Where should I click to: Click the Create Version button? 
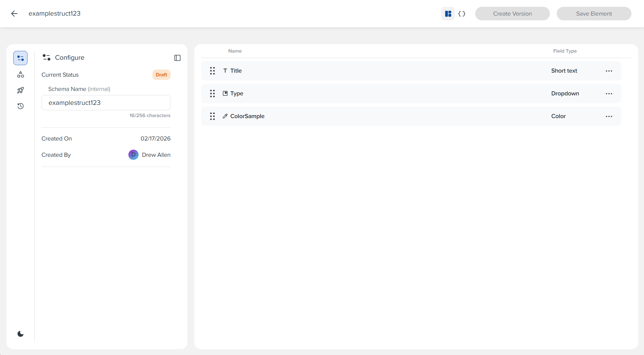(x=512, y=14)
